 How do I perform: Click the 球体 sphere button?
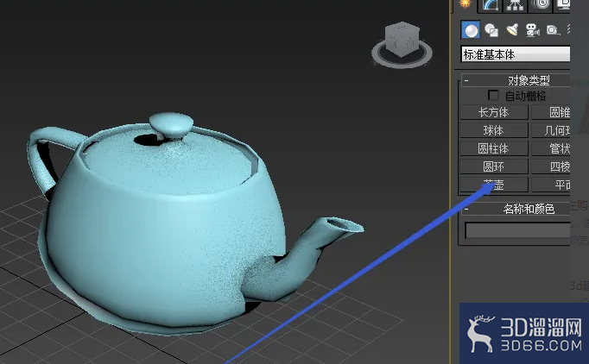(494, 130)
